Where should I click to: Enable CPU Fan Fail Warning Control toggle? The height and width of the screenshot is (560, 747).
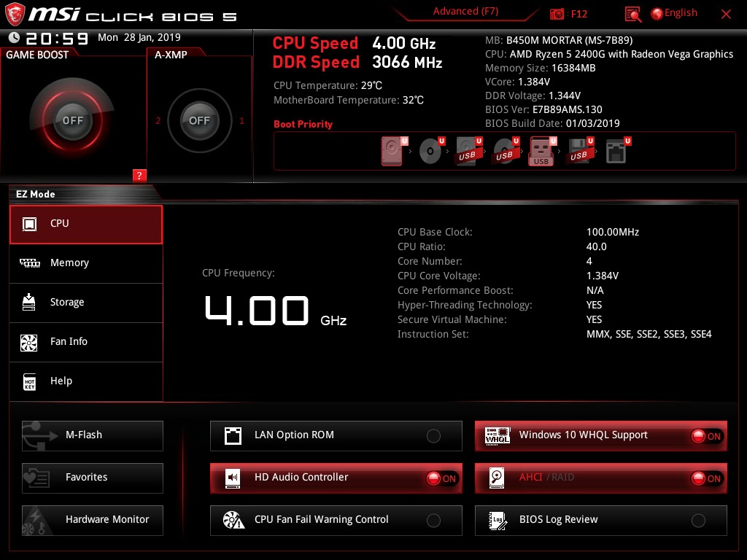(433, 521)
